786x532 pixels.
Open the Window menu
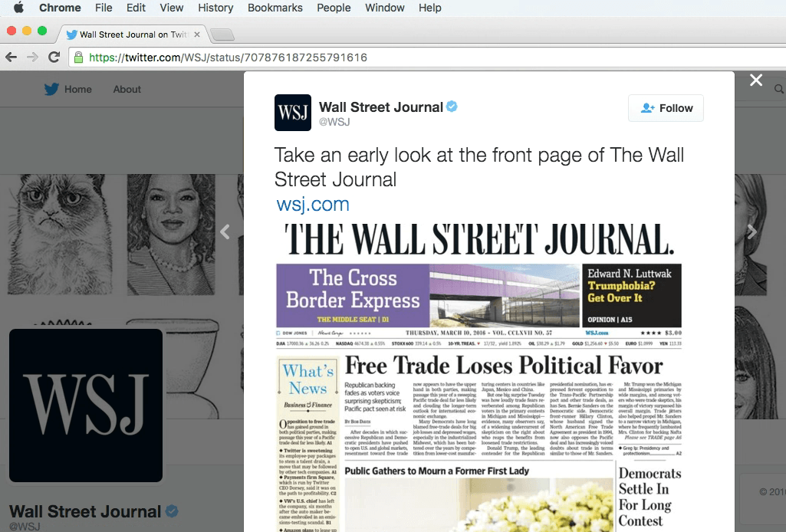[384, 8]
